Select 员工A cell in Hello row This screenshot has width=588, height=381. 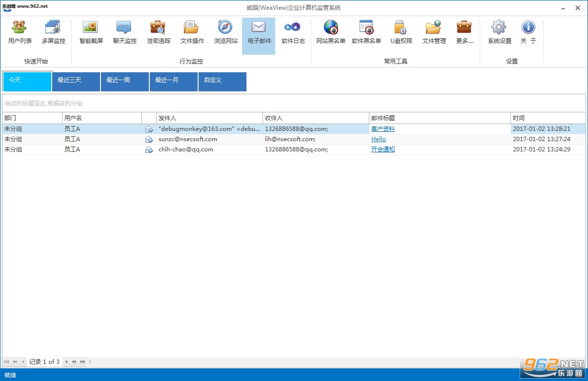(x=102, y=139)
